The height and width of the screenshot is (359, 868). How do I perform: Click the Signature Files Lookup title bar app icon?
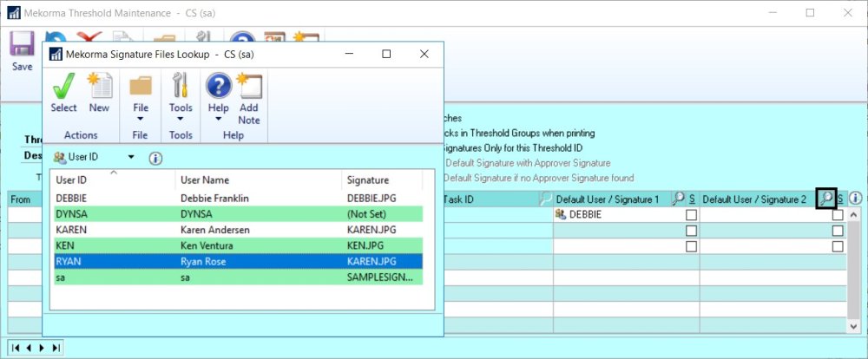56,55
